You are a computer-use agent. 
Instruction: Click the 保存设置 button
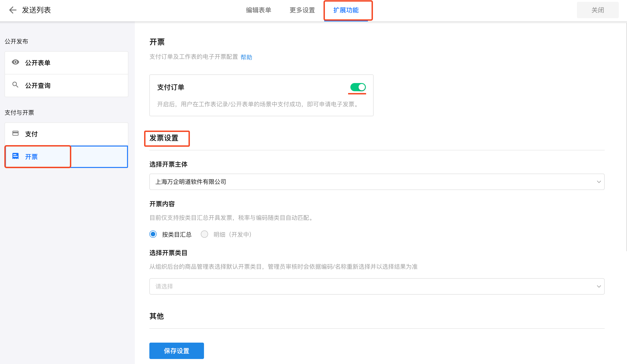point(176,351)
